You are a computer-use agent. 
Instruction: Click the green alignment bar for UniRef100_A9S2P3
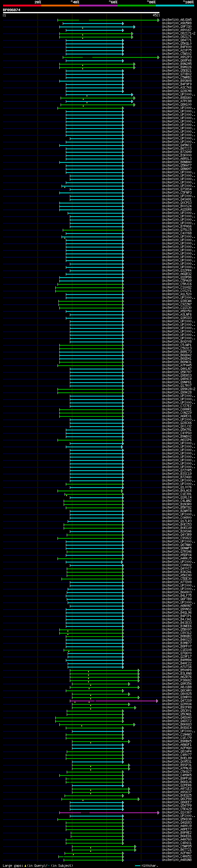(111, 57)
